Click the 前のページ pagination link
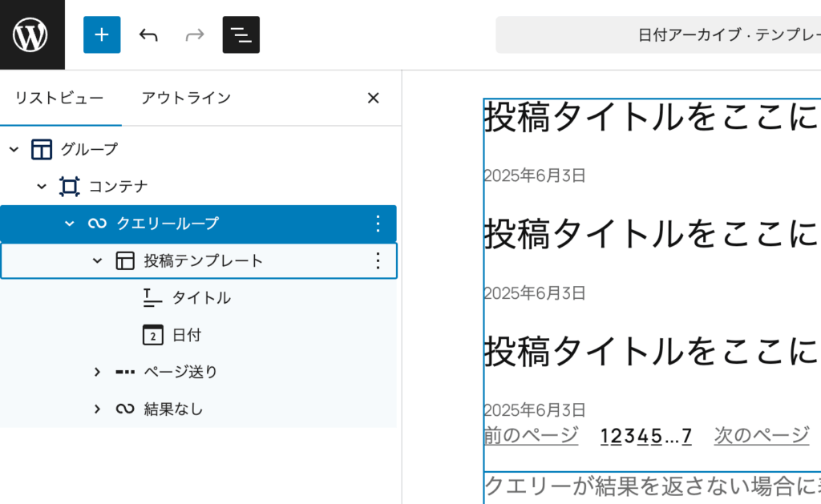Viewport: 821px width, 504px height. [x=531, y=435]
